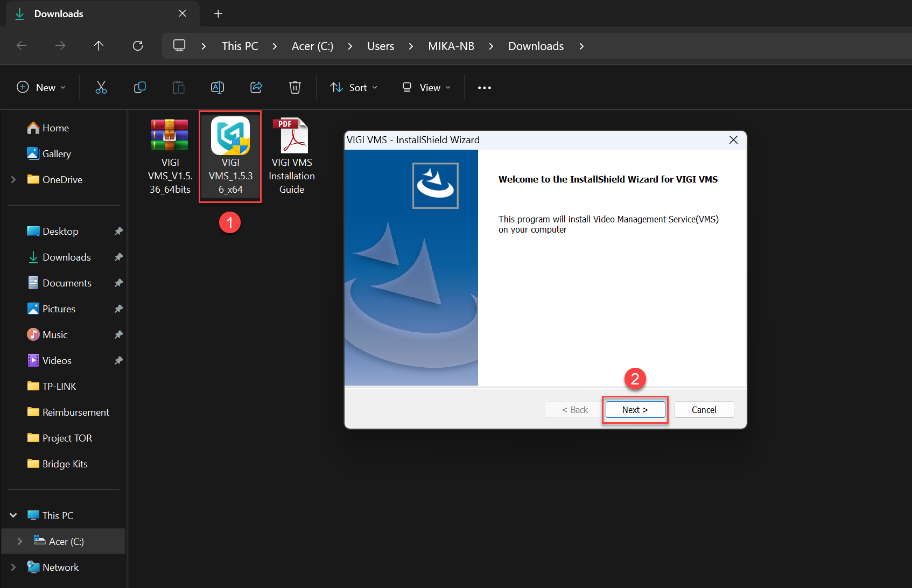912x588 pixels.
Task: Expand the Network tree node
Action: 13,567
